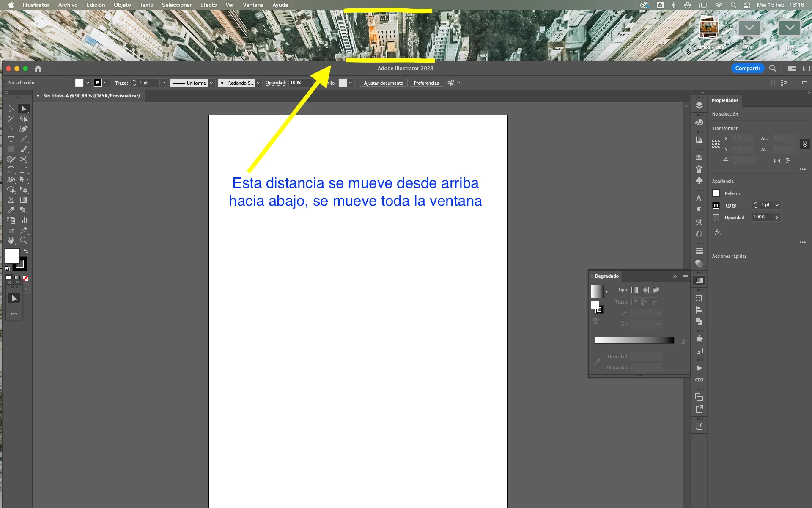
Task: Select the Type tool
Action: (x=11, y=139)
